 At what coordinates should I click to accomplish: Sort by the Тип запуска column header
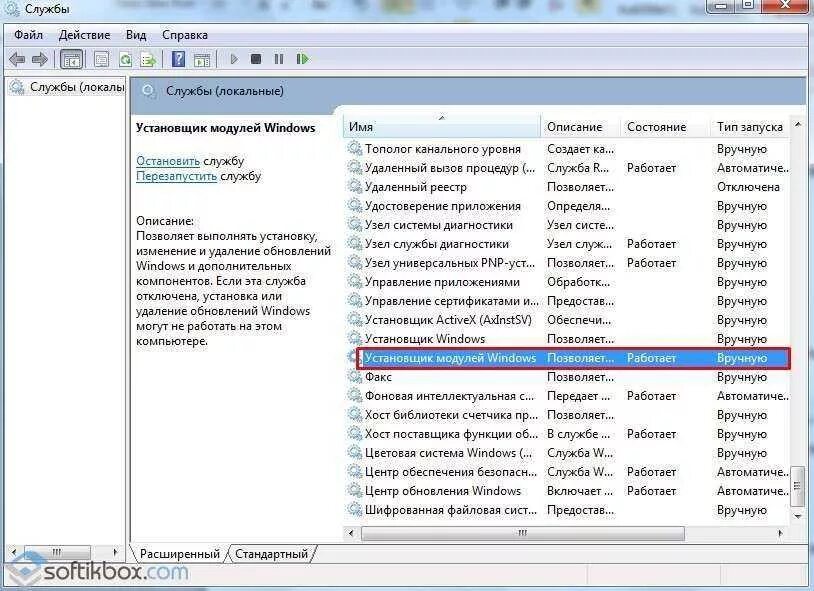[x=750, y=127]
